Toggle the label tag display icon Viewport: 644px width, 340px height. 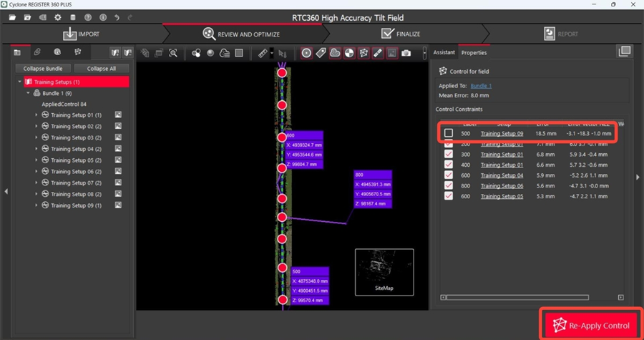point(321,53)
